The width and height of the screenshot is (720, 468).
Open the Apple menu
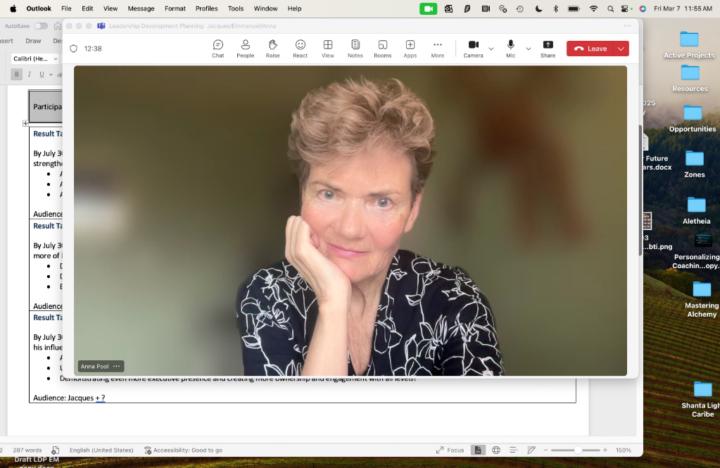pos(13,8)
